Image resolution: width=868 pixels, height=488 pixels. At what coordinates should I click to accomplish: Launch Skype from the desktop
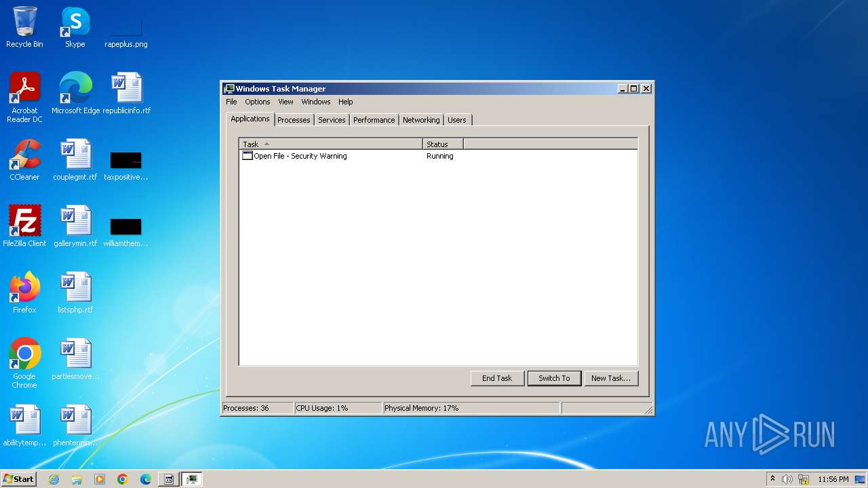tap(75, 27)
